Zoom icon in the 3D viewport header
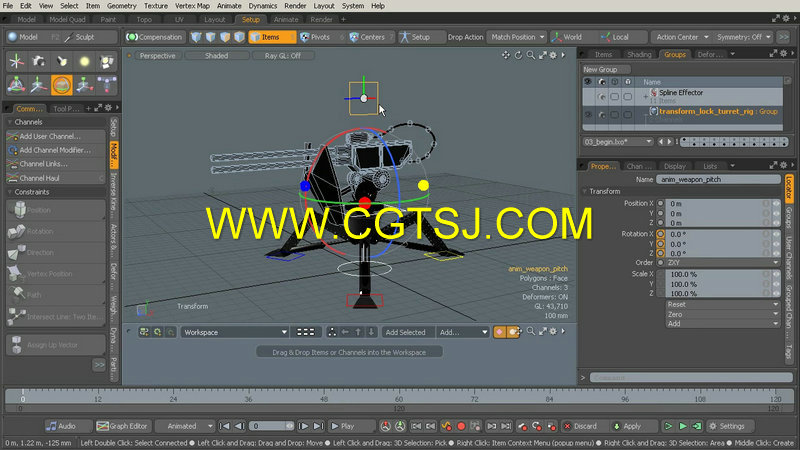The height and width of the screenshot is (450, 800). 531,55
